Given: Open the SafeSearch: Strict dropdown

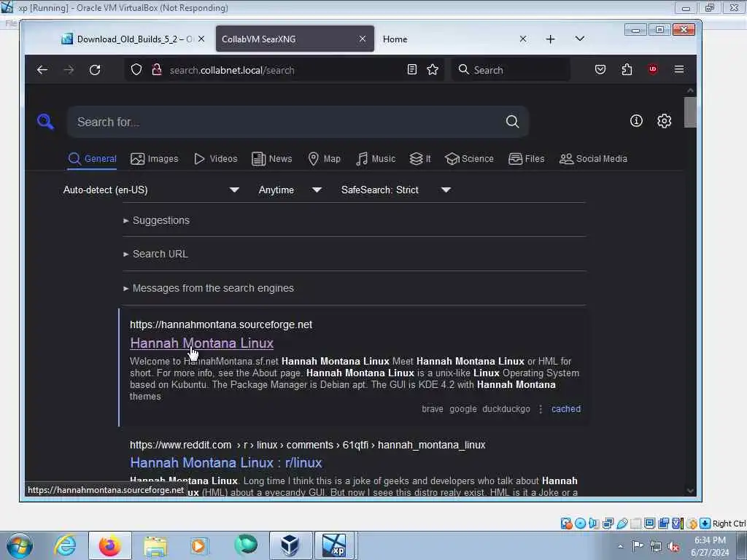Looking at the screenshot, I should click(x=396, y=190).
